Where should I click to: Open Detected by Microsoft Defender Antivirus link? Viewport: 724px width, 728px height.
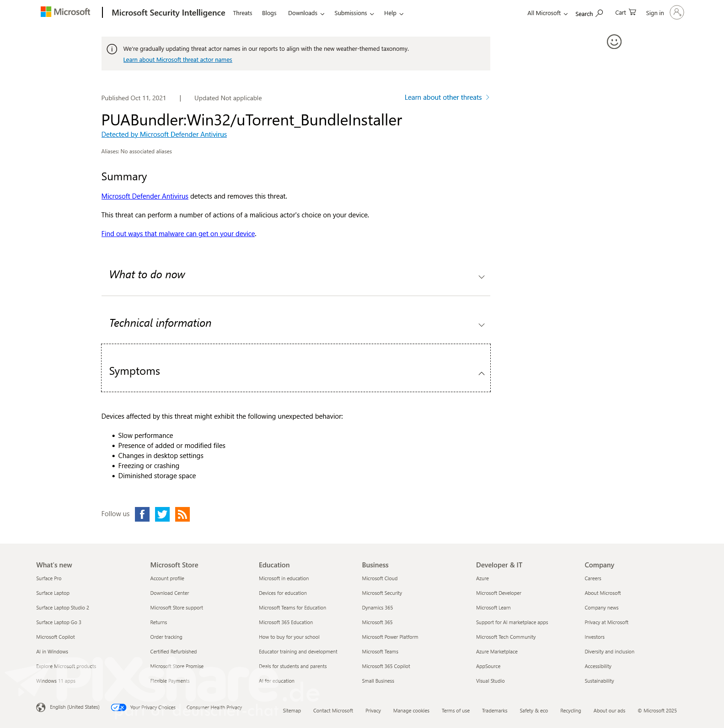(164, 135)
